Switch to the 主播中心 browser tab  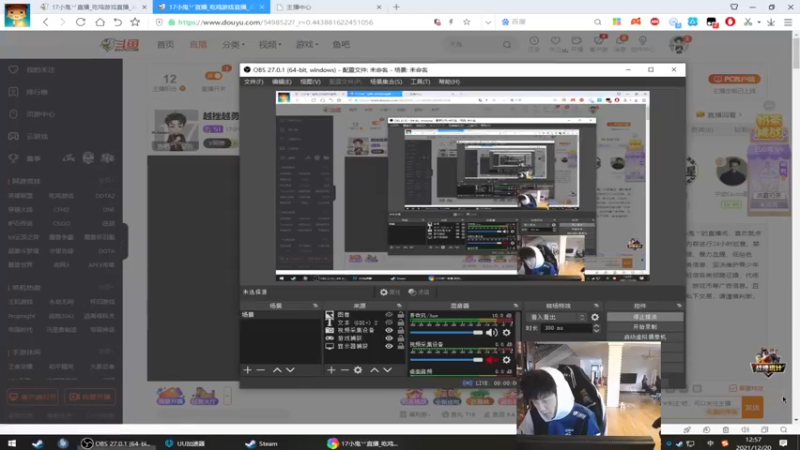[x=327, y=7]
